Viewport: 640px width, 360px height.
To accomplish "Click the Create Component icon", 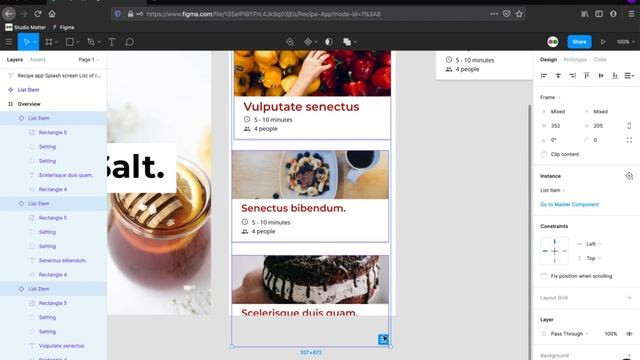I will point(308,42).
